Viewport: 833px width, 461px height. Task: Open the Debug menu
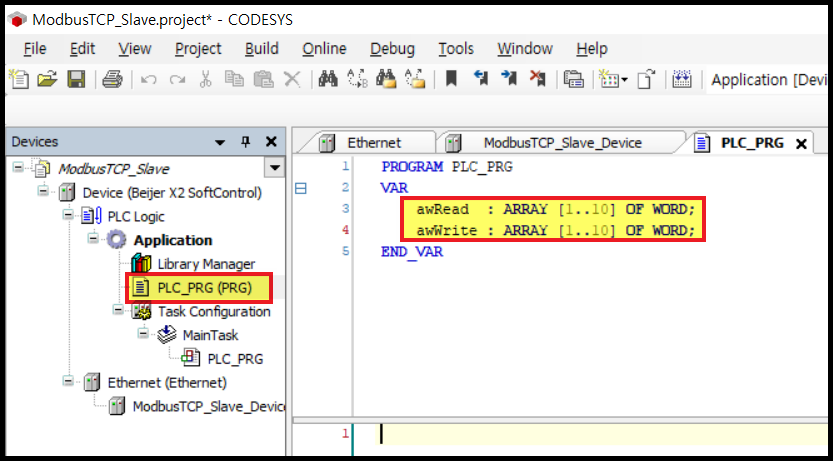click(x=393, y=49)
